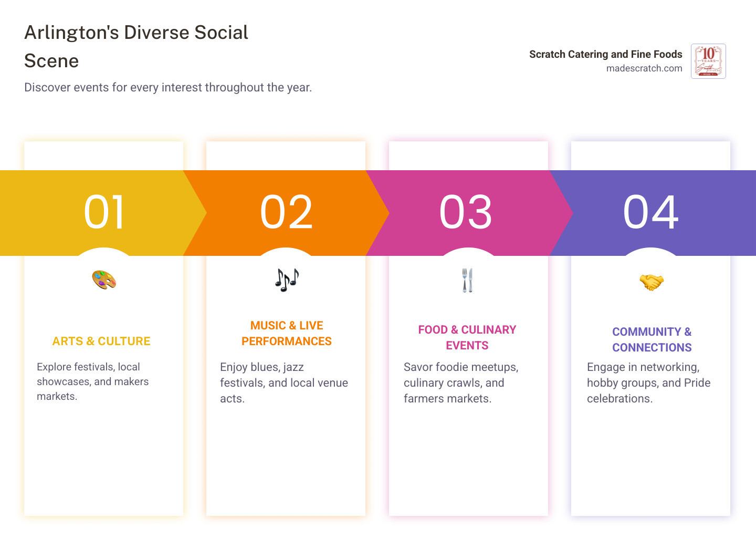This screenshot has width=756, height=538.
Task: Click the text 'Savor foodie meetups, culinary crawls, and farmers markets.'
Action: 461,383
